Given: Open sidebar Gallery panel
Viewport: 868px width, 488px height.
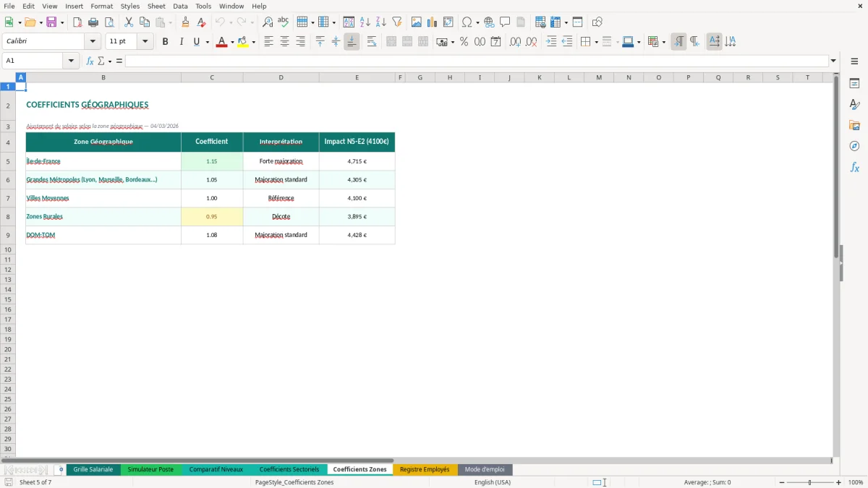Looking at the screenshot, I should coord(854,125).
